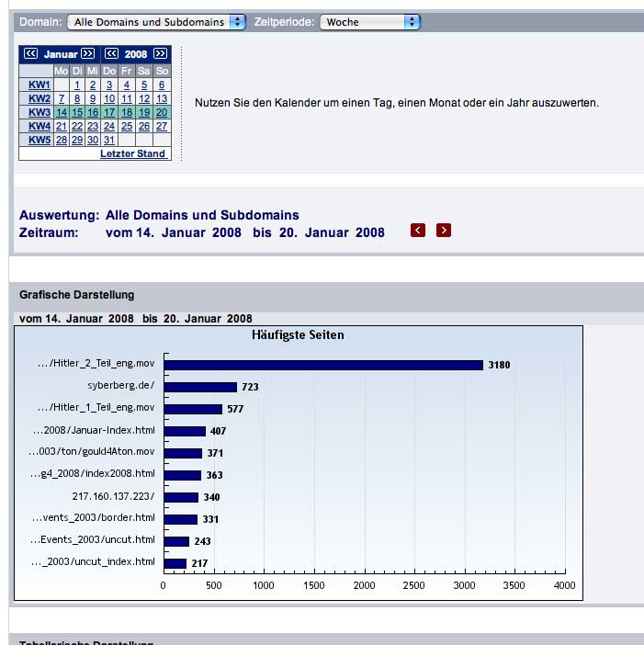Viewport: 644px width, 645px height.
Task: Select calendar week KW5
Action: point(39,140)
